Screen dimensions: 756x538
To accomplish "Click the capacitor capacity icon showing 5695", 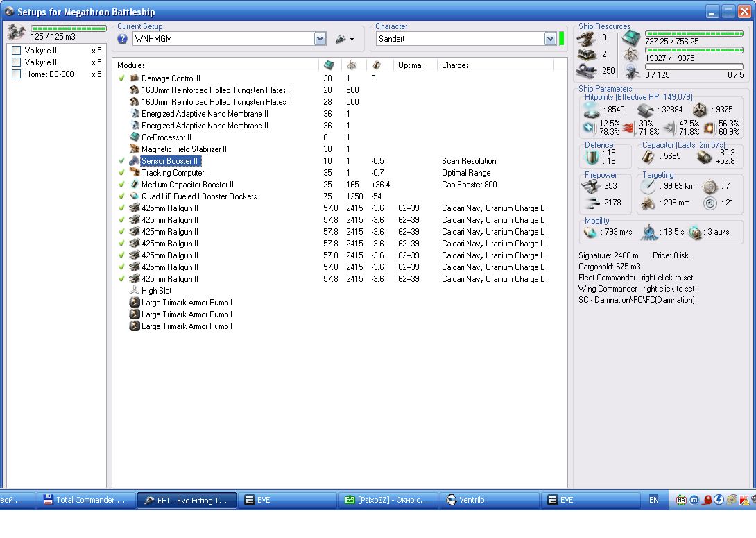I will pos(648,156).
